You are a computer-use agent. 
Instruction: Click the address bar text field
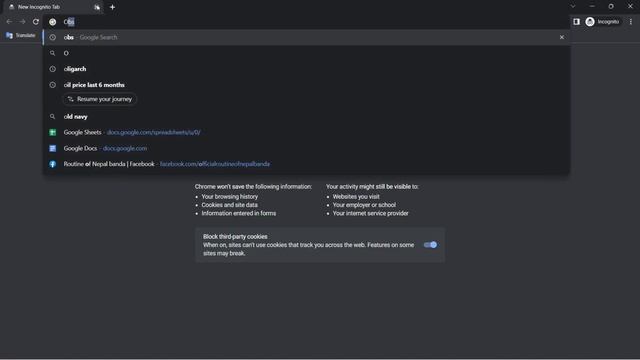coord(310,22)
